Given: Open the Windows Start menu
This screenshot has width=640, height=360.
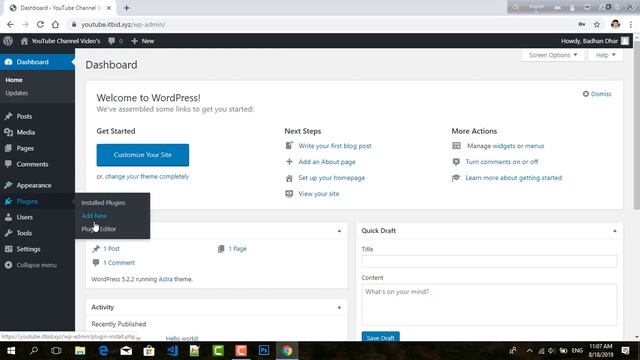Looking at the screenshot, I should click(x=11, y=351).
